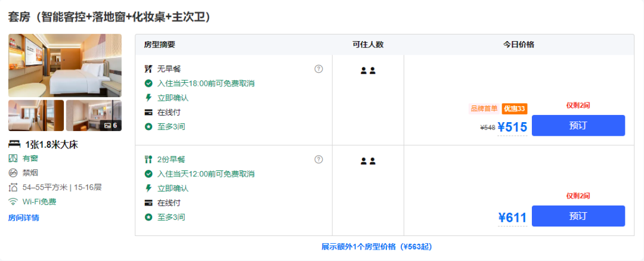Screen dimensions: 644x261
Task: Click the lightning icon in no-breakfast row
Action: pos(148,98)
